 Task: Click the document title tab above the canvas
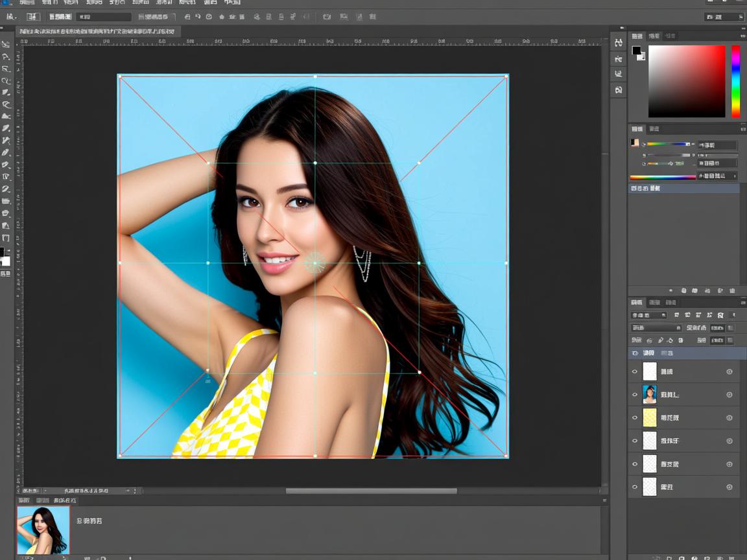click(97, 31)
